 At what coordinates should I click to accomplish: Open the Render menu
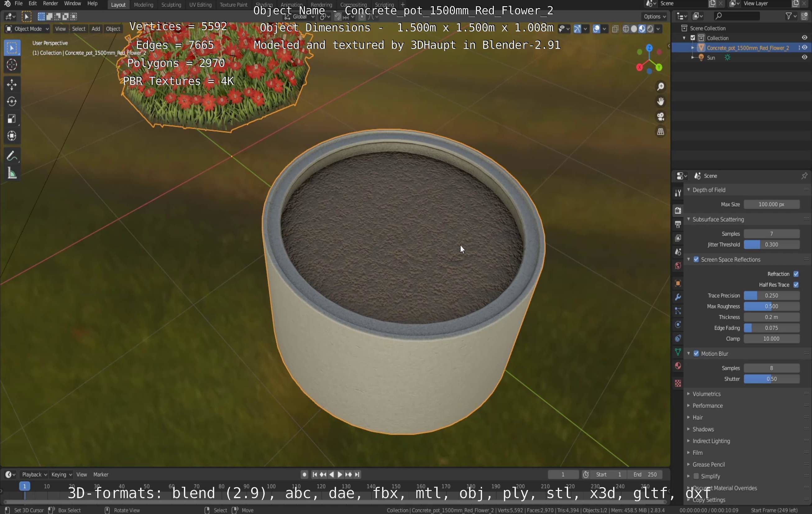pos(50,4)
